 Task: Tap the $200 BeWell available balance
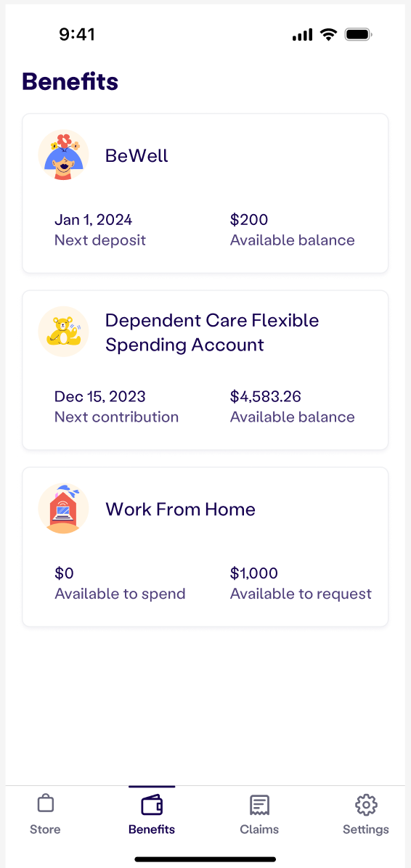[x=249, y=220]
